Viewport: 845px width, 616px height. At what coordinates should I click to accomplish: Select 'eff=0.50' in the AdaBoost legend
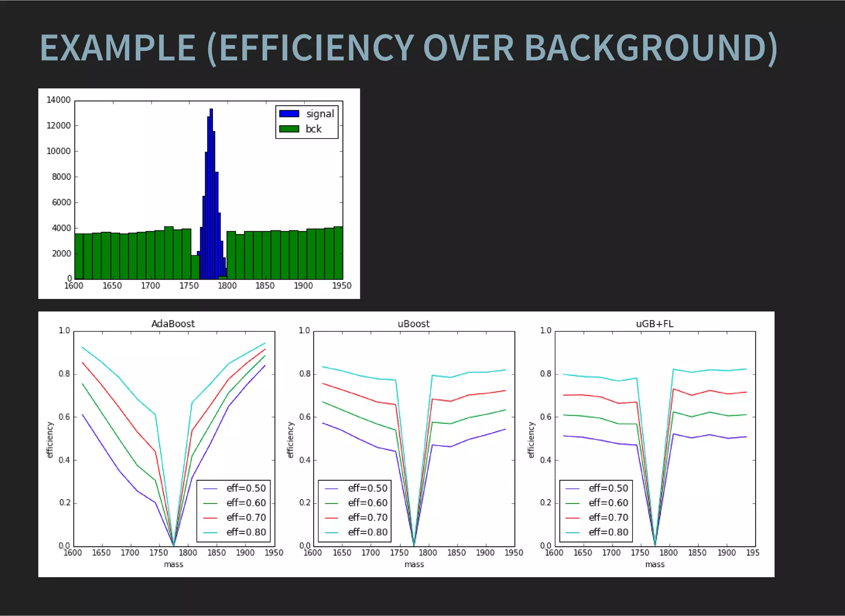[x=246, y=488]
